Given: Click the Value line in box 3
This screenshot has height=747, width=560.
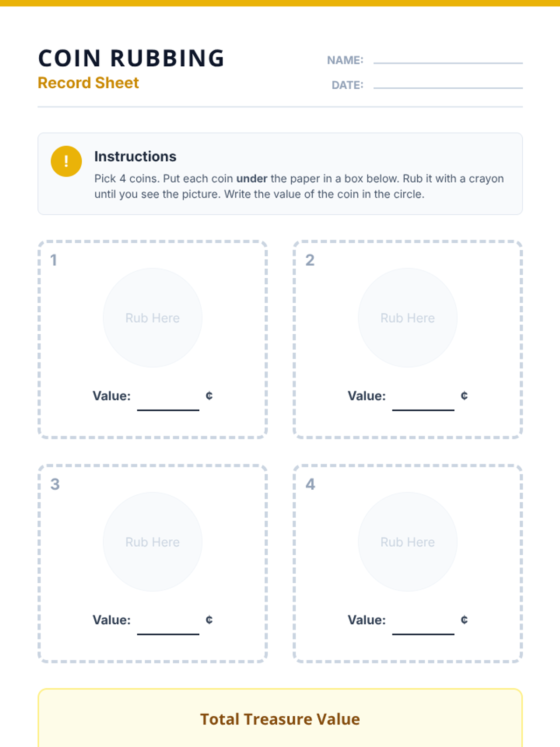Looking at the screenshot, I should pyautogui.click(x=168, y=628).
